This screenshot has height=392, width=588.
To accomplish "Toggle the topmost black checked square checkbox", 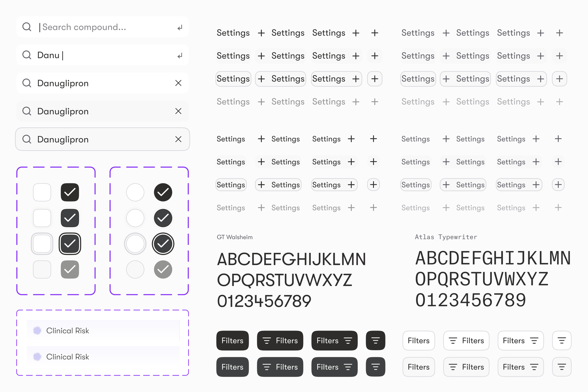I will click(70, 192).
